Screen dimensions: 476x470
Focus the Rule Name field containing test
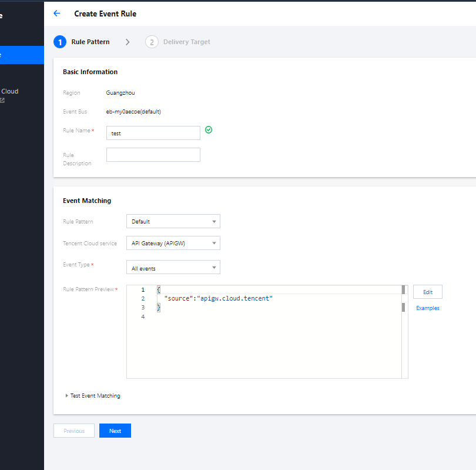[153, 133]
